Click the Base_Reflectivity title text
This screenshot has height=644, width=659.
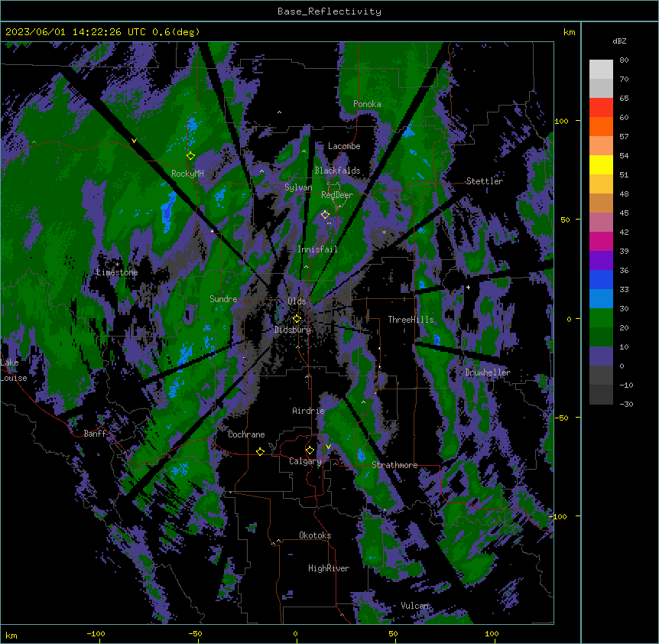click(x=329, y=11)
